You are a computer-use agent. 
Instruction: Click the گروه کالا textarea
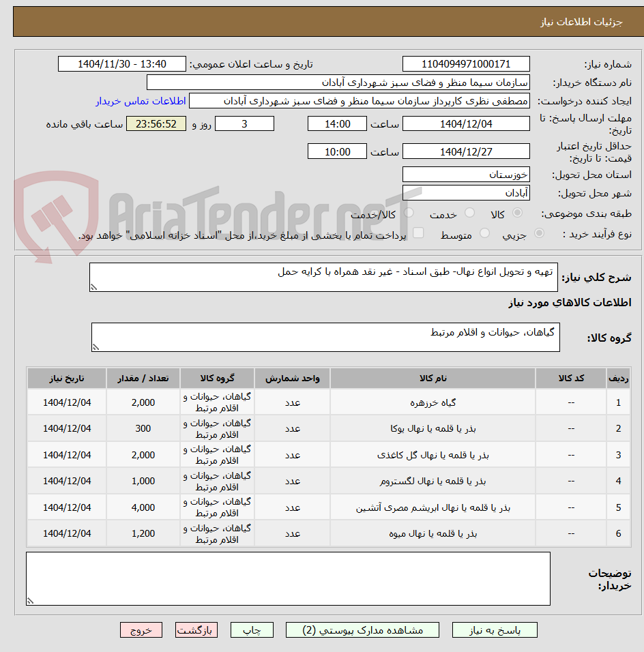click(325, 337)
